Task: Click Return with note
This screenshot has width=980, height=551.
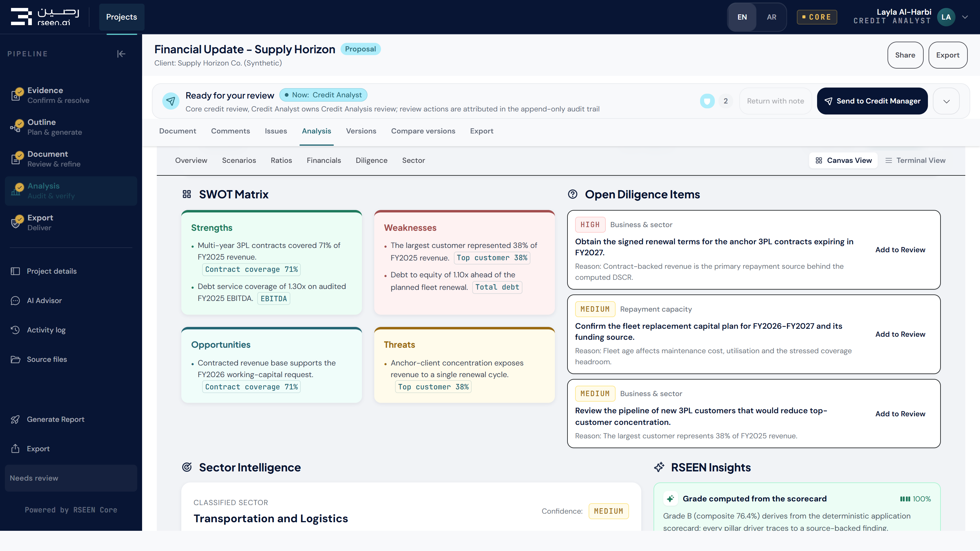Action: click(x=775, y=101)
